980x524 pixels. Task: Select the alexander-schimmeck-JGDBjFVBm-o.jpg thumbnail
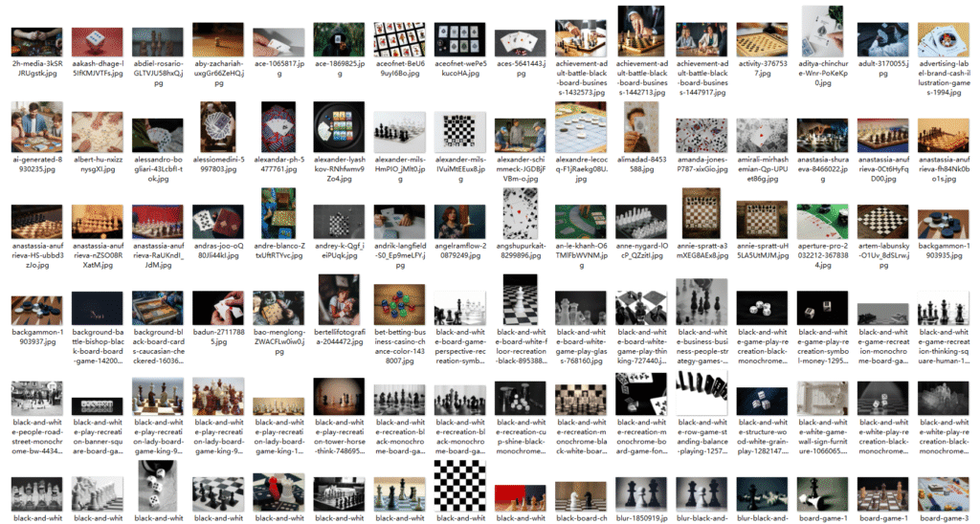coord(521,136)
